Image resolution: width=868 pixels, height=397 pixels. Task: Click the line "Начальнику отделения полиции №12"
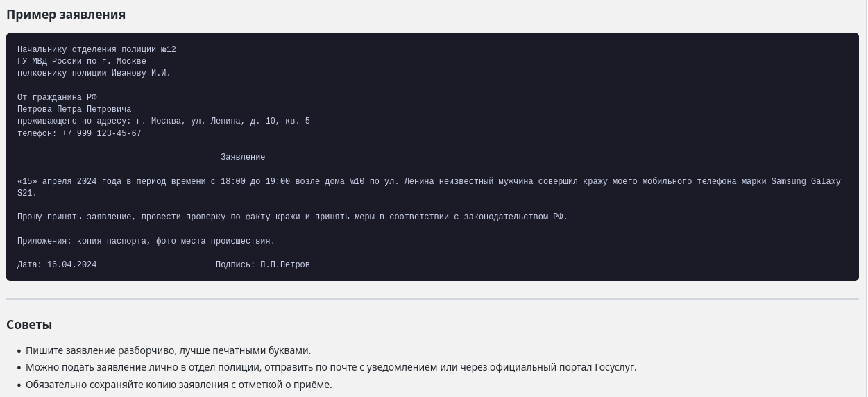[96, 50]
